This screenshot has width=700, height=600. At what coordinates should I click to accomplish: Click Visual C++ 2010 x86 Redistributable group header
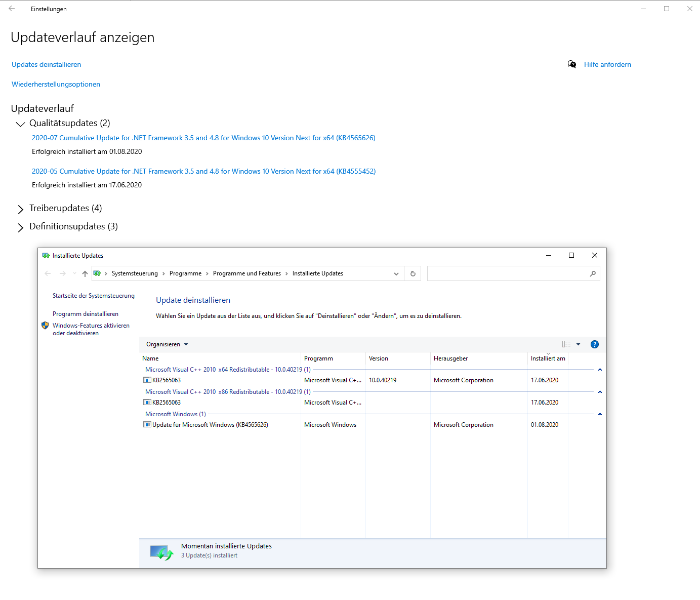228,392
